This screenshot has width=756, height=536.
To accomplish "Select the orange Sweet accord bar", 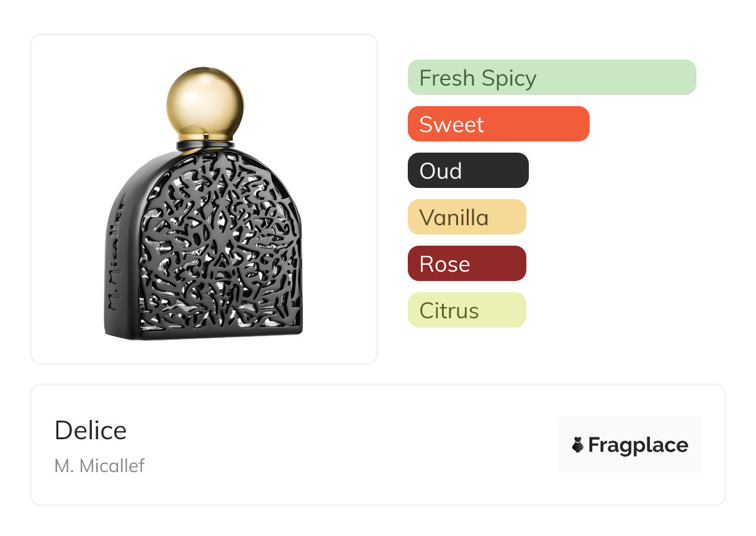I will tap(498, 124).
